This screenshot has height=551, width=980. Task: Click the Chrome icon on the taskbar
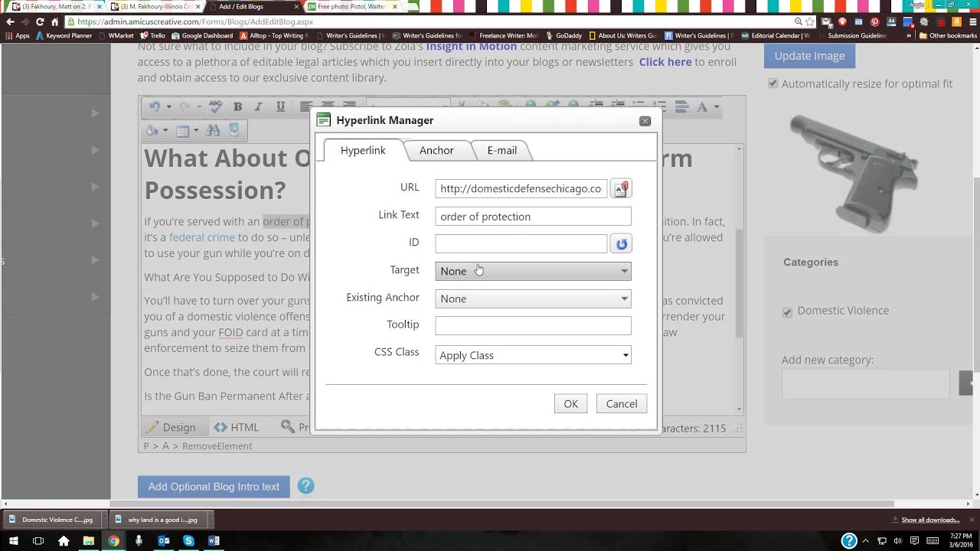coord(113,541)
